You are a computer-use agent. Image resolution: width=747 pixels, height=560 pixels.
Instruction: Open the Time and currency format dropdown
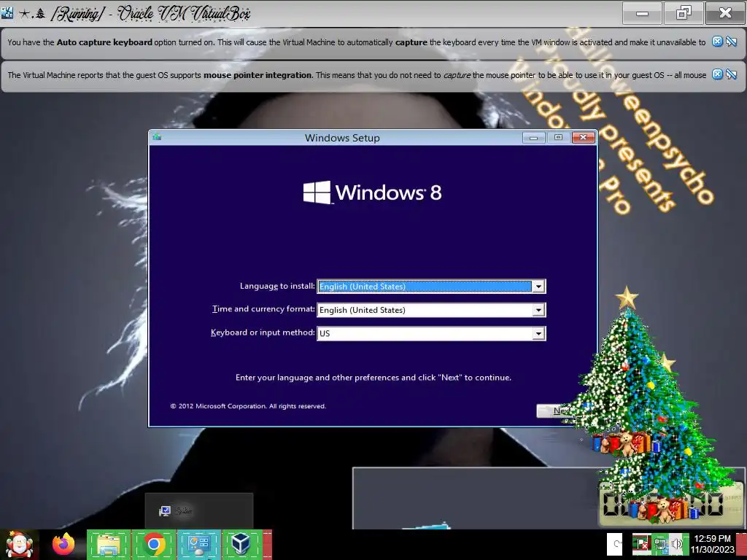click(x=538, y=309)
